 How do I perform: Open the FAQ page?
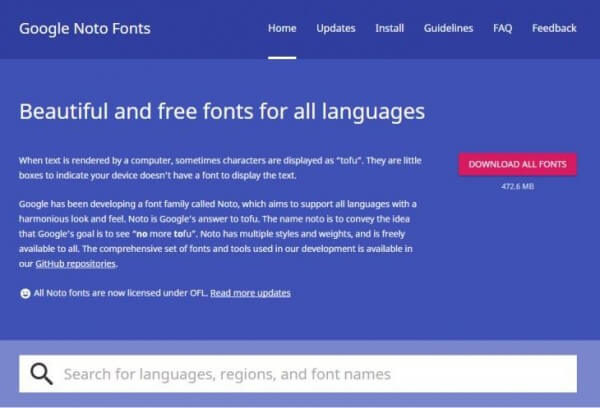point(502,28)
